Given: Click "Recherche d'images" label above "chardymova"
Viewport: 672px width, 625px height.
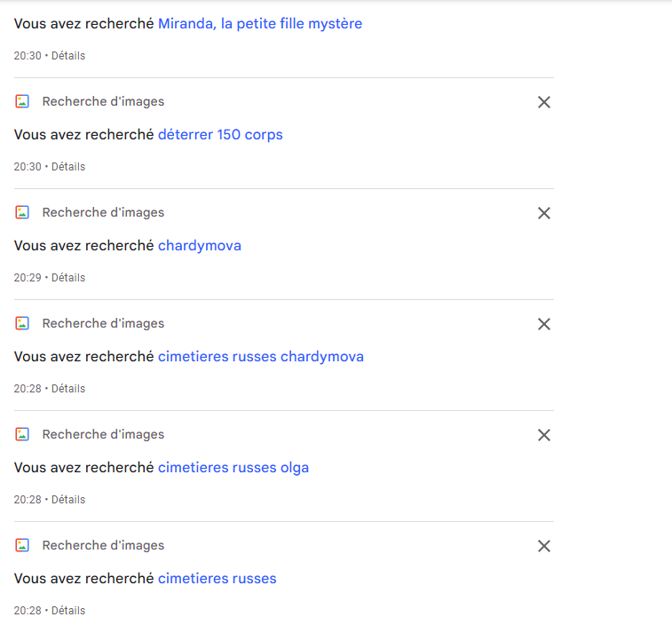Looking at the screenshot, I should point(103,212).
